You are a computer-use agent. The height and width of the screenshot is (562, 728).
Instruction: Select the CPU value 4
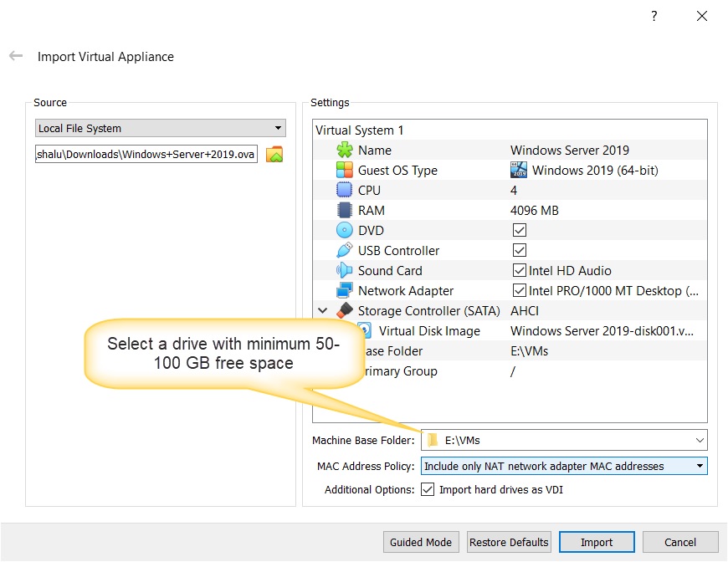514,190
